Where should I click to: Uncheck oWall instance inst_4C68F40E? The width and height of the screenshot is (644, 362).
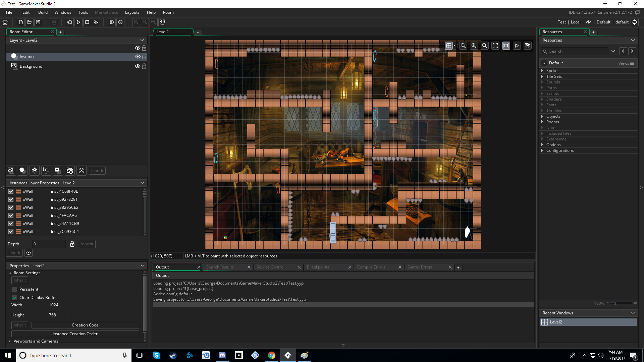11,191
